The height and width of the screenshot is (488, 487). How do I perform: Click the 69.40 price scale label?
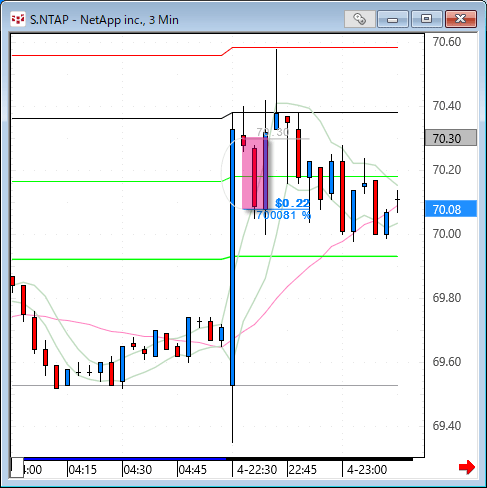447,426
